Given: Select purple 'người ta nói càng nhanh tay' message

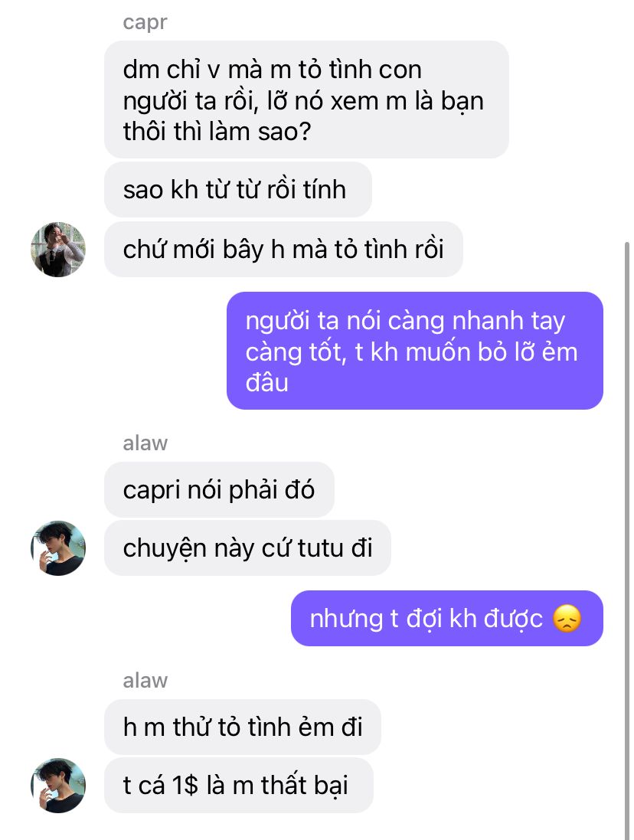Looking at the screenshot, I should pos(414,351).
